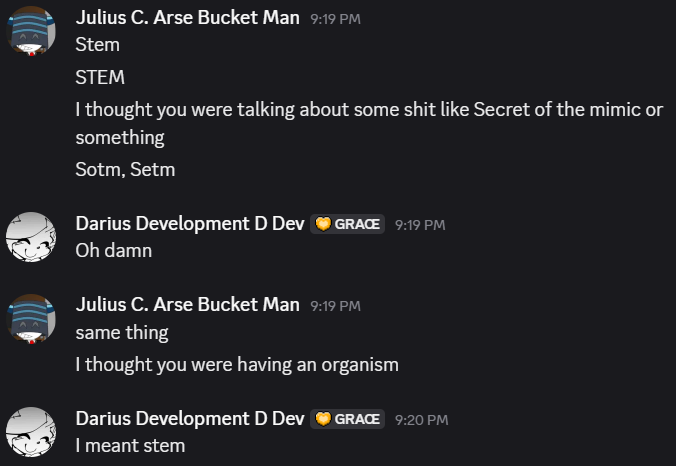Click Darius Development D Dev username at 9:20 PM

tap(190, 419)
